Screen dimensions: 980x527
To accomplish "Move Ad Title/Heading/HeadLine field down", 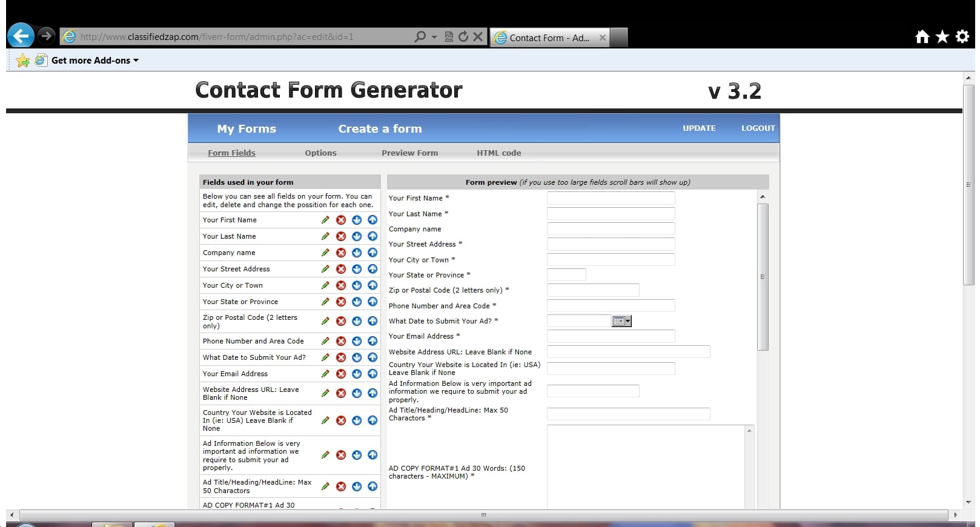I will coord(357,486).
